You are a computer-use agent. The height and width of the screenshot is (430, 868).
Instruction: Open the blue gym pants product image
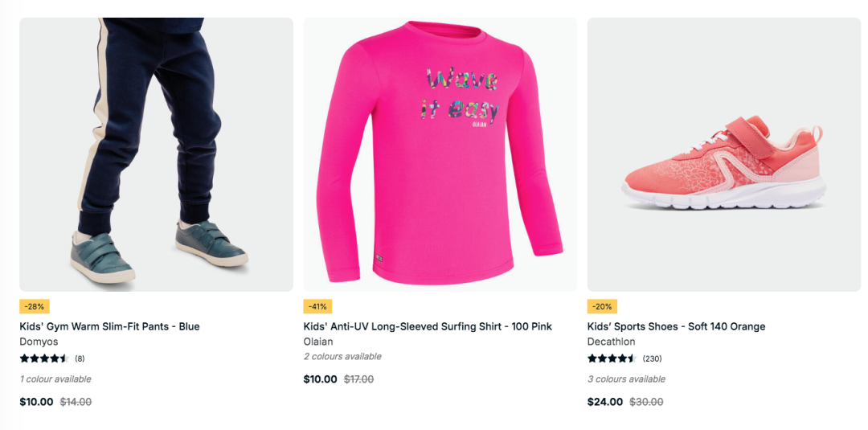pos(156,154)
